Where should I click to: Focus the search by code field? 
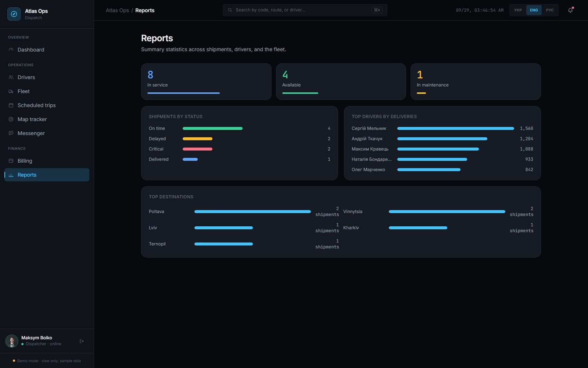(305, 10)
